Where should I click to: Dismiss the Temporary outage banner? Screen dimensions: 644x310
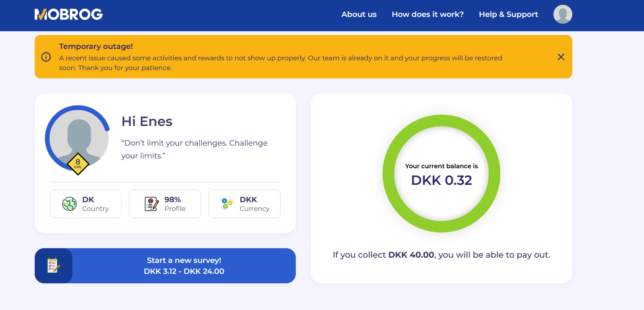click(x=561, y=57)
